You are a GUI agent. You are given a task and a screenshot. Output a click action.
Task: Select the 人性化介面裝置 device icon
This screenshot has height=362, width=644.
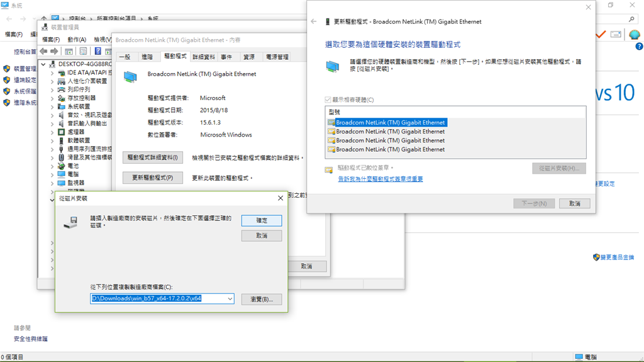(x=61, y=81)
